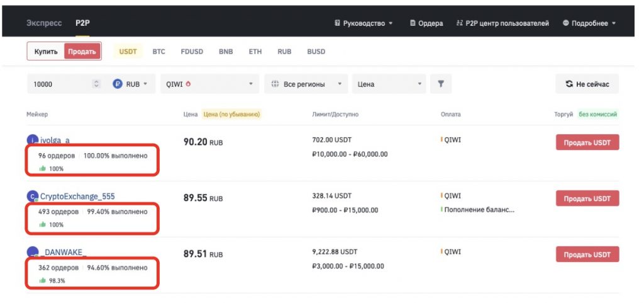Click the Лимит/Доступно column header
Image resolution: width=644 pixels, height=303 pixels.
tap(335, 114)
